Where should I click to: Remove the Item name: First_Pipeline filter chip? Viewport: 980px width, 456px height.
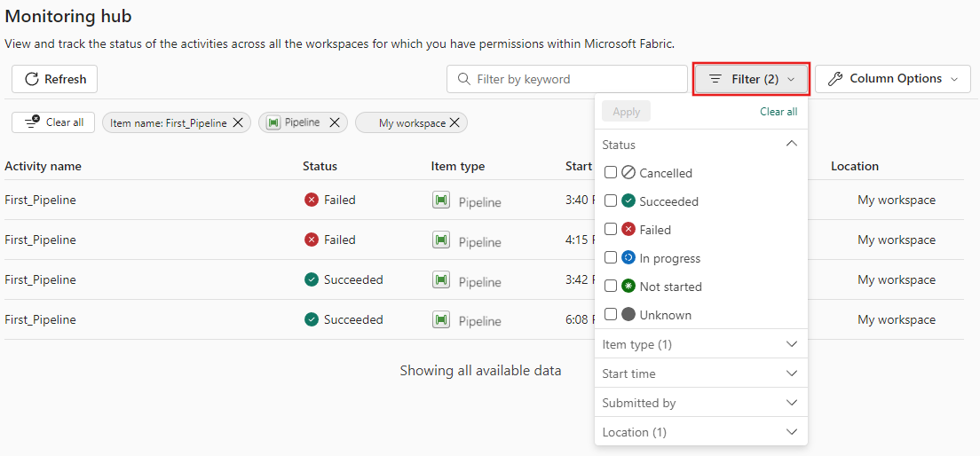coord(238,123)
